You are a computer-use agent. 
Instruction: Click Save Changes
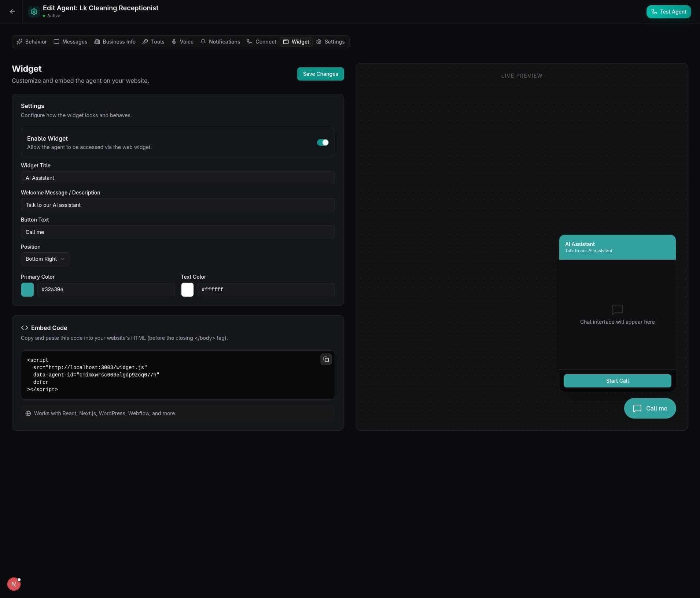[320, 74]
